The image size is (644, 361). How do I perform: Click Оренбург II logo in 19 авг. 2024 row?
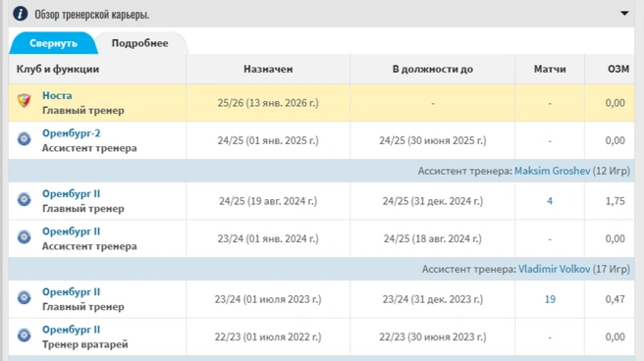(24, 199)
